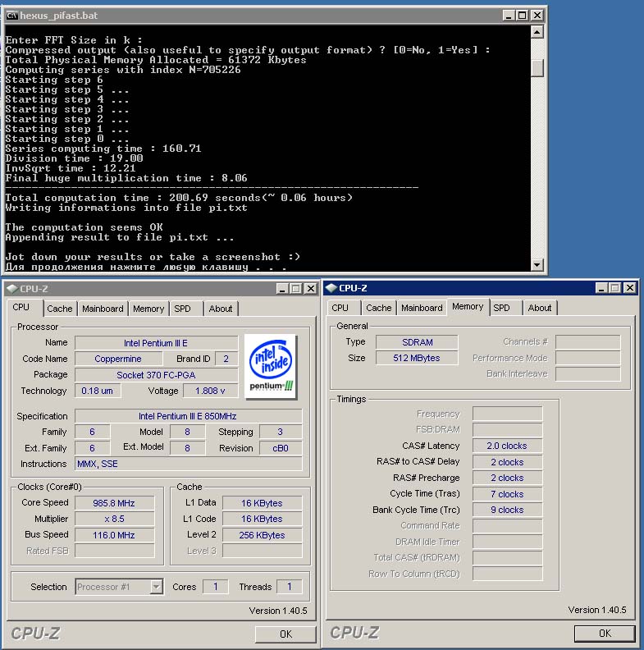Close the left CPU-Z window
644x650 pixels.
pyautogui.click(x=311, y=289)
